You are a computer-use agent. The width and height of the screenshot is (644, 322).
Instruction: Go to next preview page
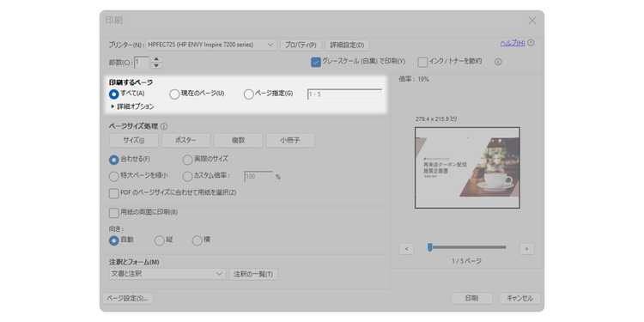click(526, 248)
